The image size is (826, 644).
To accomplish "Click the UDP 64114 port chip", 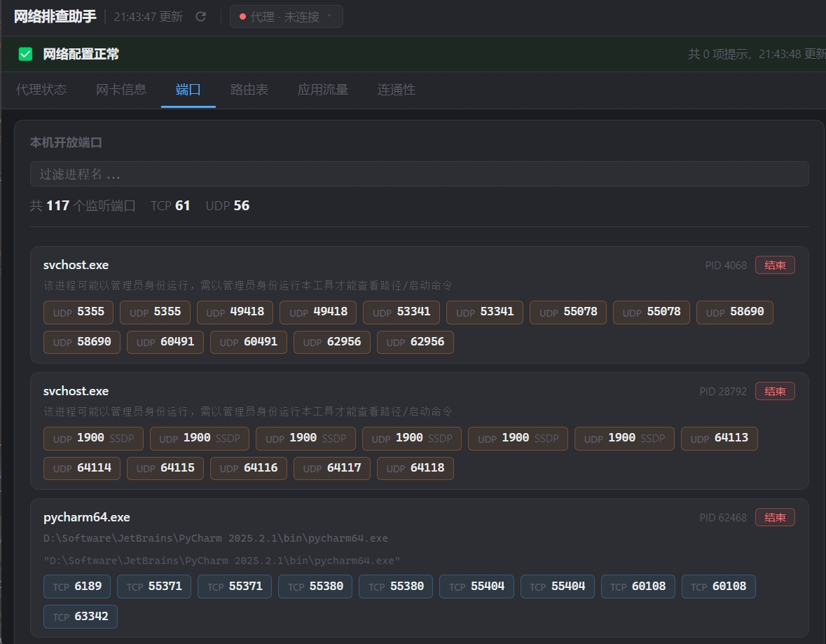I will pyautogui.click(x=82, y=469).
